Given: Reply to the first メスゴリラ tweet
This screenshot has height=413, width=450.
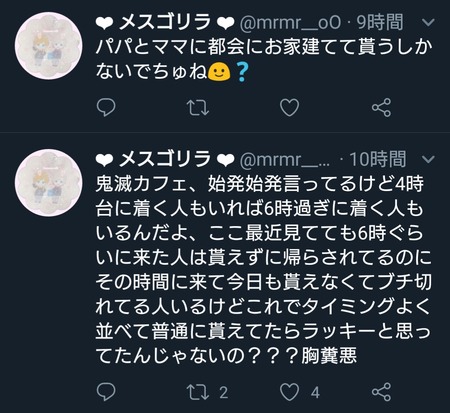Looking at the screenshot, I should coord(106,107).
